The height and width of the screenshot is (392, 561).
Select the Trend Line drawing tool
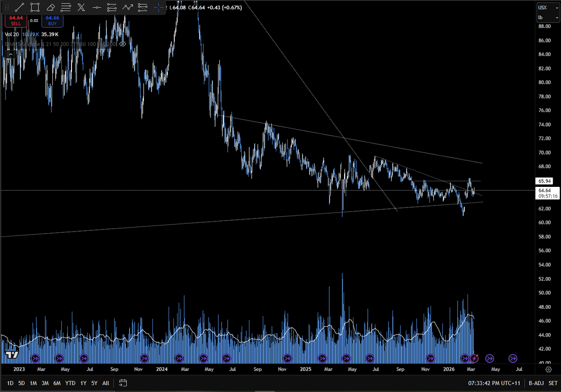(20, 7)
